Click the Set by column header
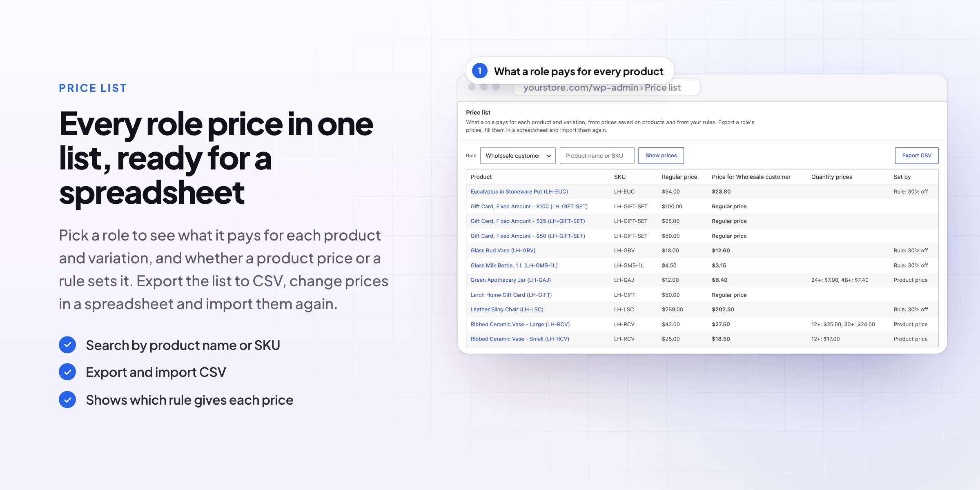Image resolution: width=980 pixels, height=490 pixels. coord(902,177)
